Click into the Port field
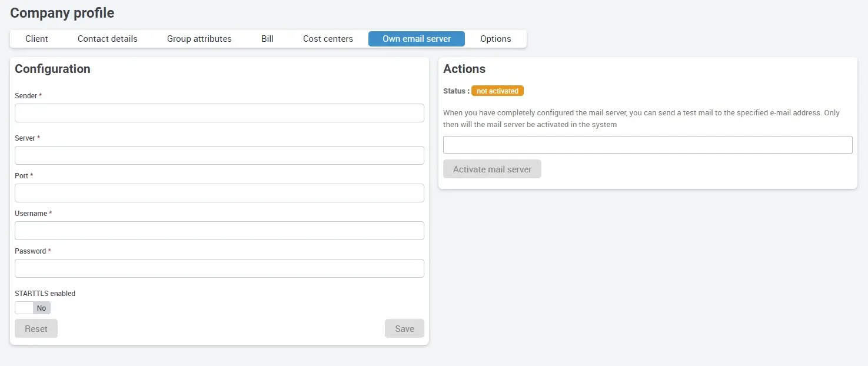The height and width of the screenshot is (366, 868). pyautogui.click(x=219, y=193)
